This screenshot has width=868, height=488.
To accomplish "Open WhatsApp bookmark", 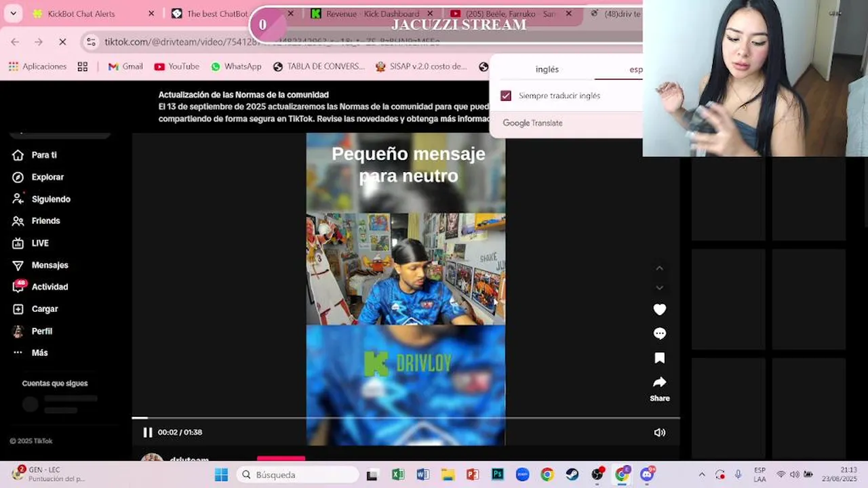I will [x=236, y=66].
